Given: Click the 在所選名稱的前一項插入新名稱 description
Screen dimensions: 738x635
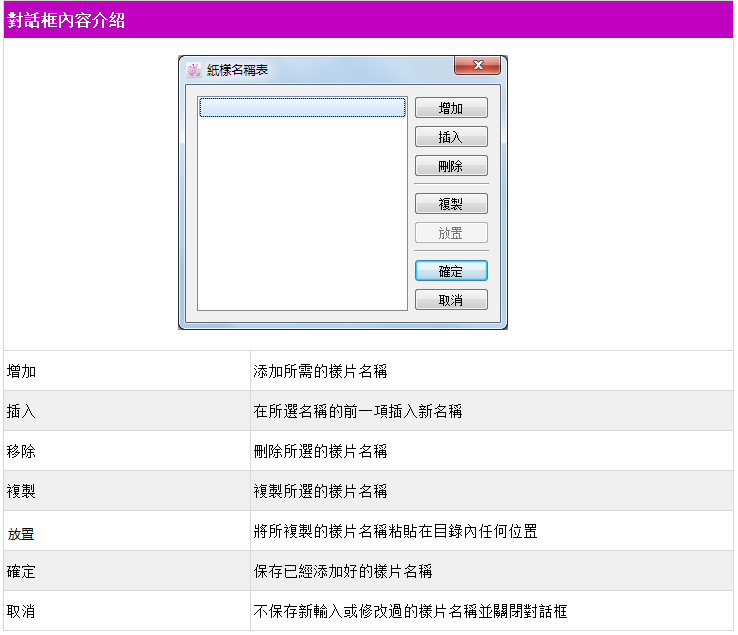Looking at the screenshot, I should click(x=357, y=411).
